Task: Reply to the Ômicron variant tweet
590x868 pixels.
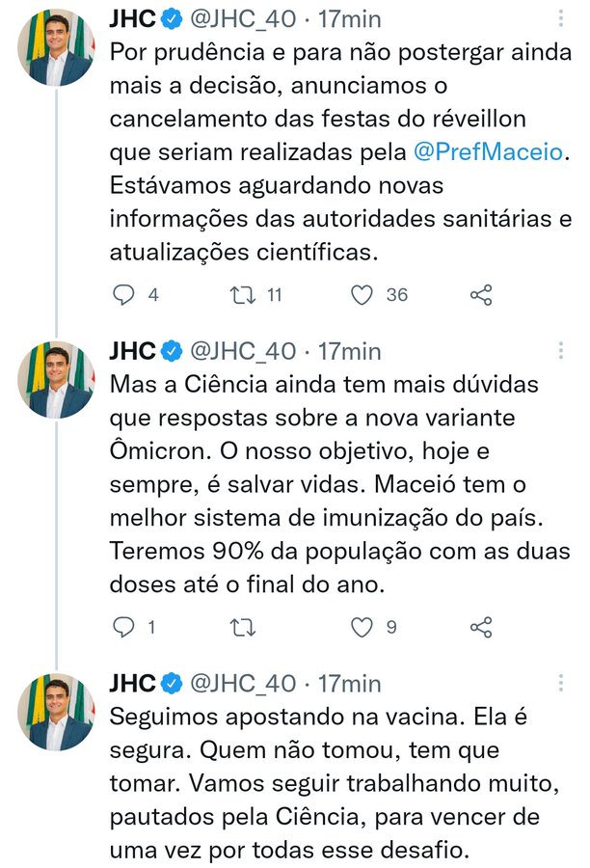Action: click(124, 628)
